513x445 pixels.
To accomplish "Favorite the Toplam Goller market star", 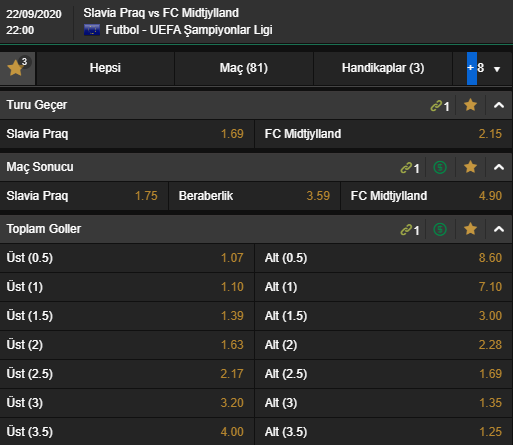I will (470, 229).
